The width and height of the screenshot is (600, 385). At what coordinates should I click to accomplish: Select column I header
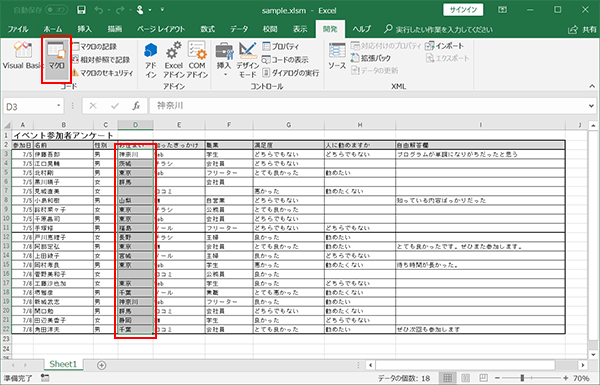[480, 125]
